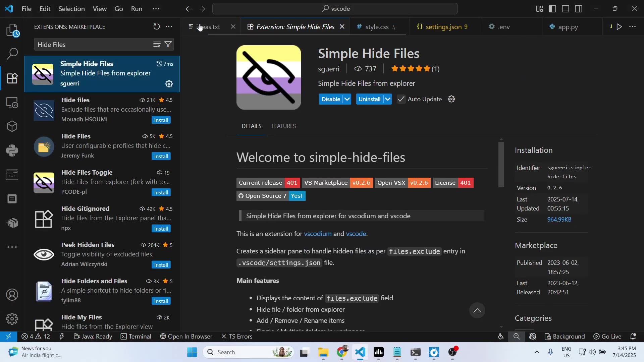Click the zoom out icon in status bar

tap(517, 336)
